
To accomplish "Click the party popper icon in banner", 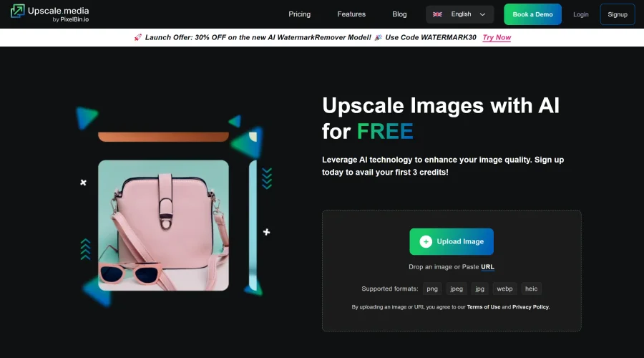I will [379, 37].
